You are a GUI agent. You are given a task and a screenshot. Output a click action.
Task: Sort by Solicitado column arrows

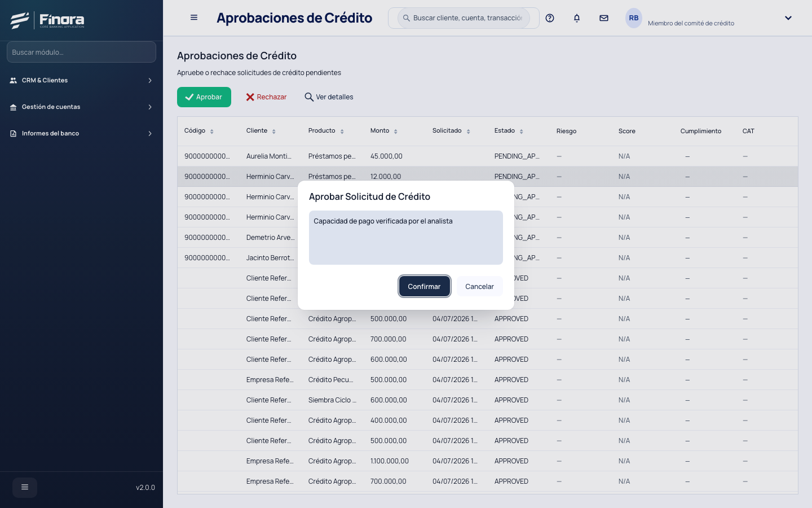[469, 132]
